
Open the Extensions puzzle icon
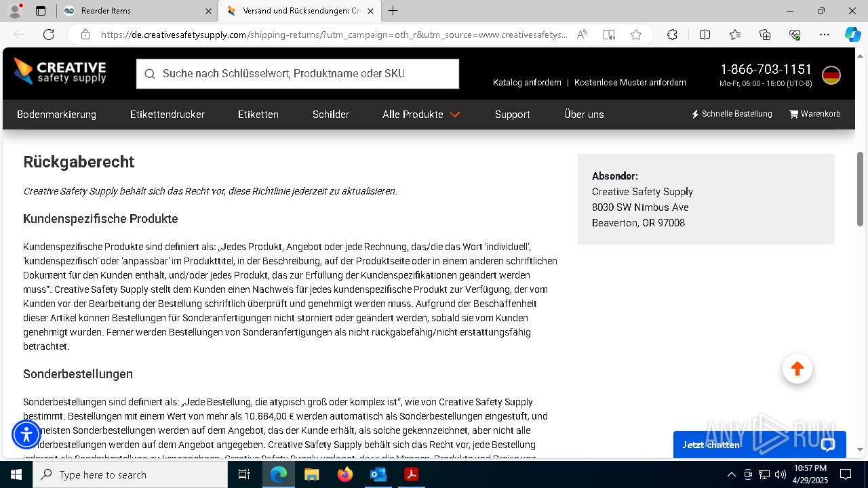click(672, 35)
